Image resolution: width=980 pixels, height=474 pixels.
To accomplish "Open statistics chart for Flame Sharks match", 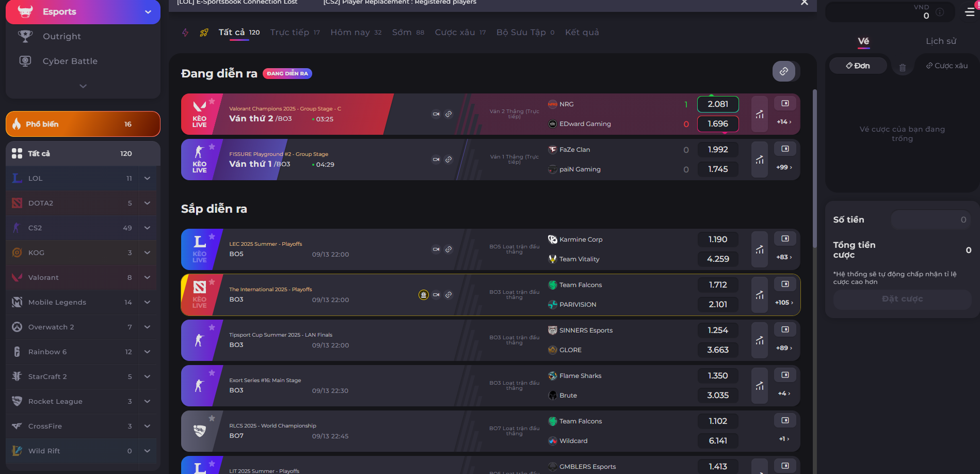I will point(760,386).
